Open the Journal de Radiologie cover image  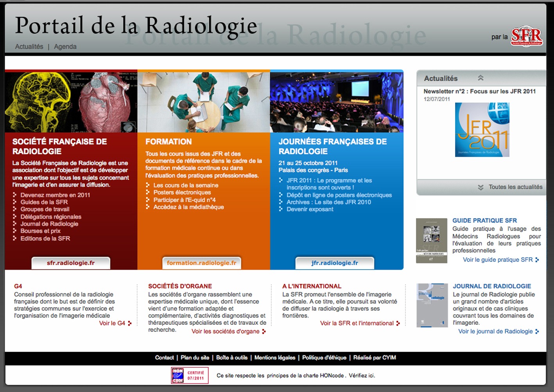pyautogui.click(x=432, y=305)
